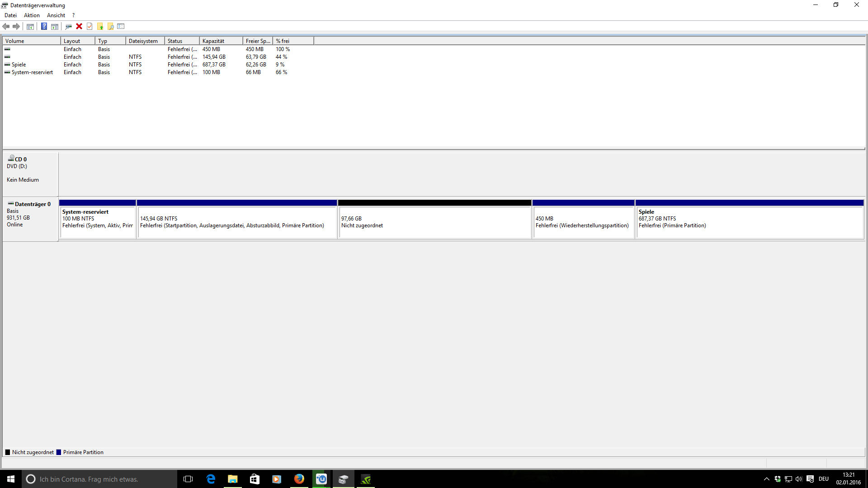Open the Ansicht menu

click(x=56, y=15)
